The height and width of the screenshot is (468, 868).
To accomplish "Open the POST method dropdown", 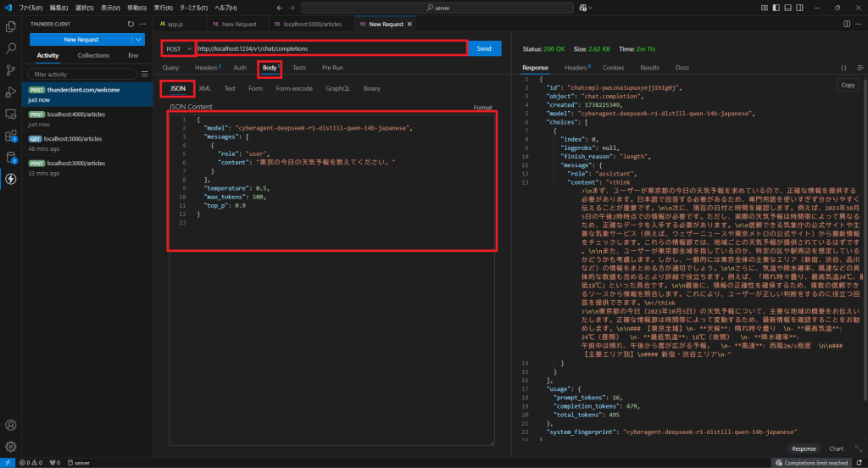I will click(179, 48).
